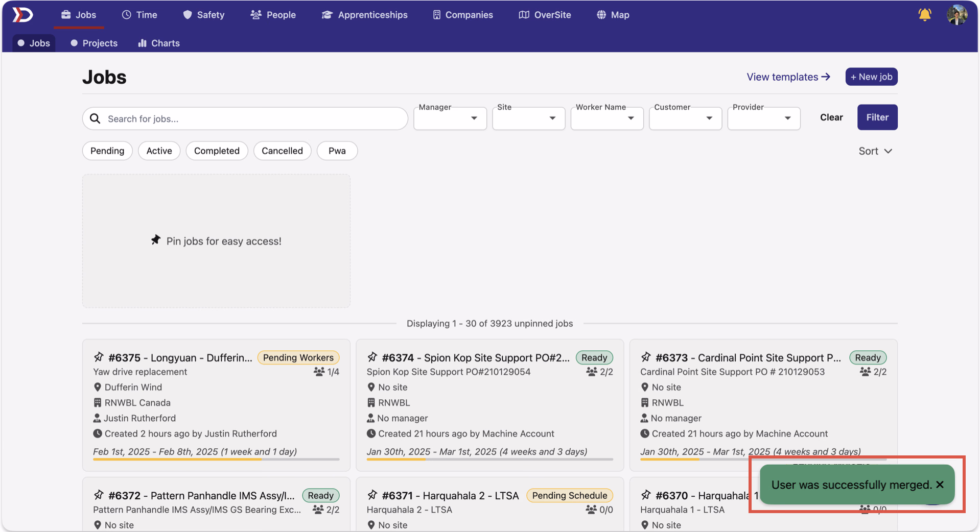Viewport: 980px width, 532px height.
Task: Follow the View templates link
Action: coord(788,77)
